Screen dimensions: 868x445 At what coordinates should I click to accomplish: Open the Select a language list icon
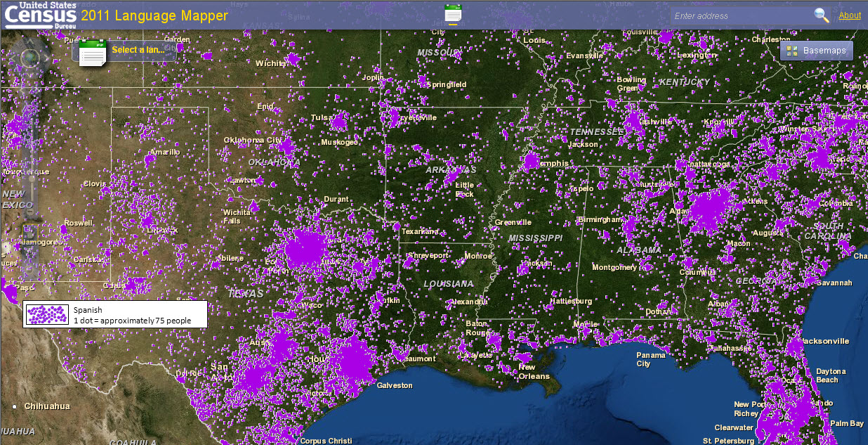point(93,53)
